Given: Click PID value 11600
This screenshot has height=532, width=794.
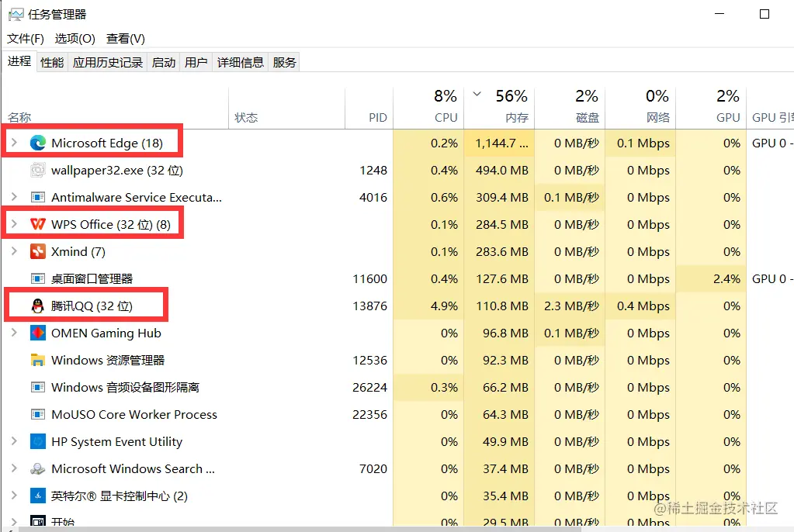Looking at the screenshot, I should tap(369, 279).
